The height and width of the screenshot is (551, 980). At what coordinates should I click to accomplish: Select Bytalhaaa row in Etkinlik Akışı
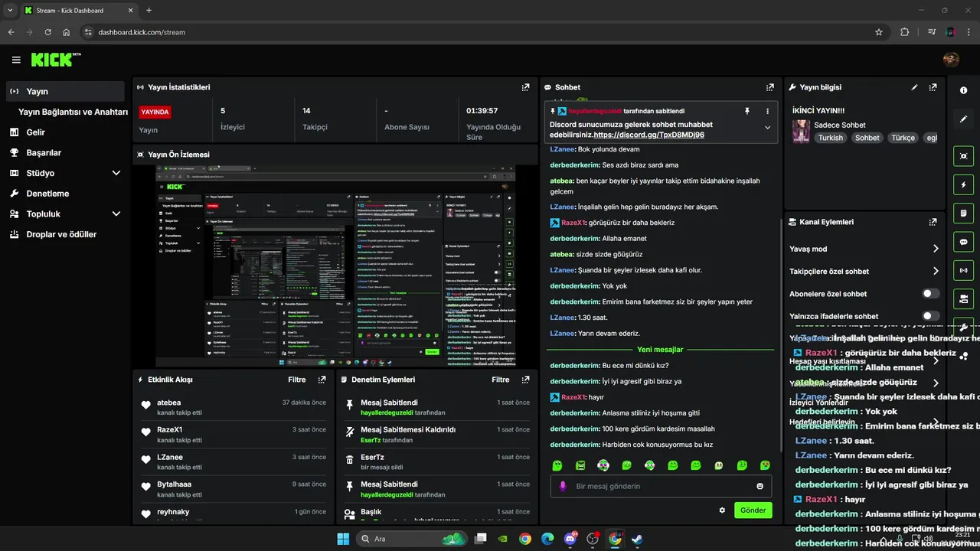[234, 489]
